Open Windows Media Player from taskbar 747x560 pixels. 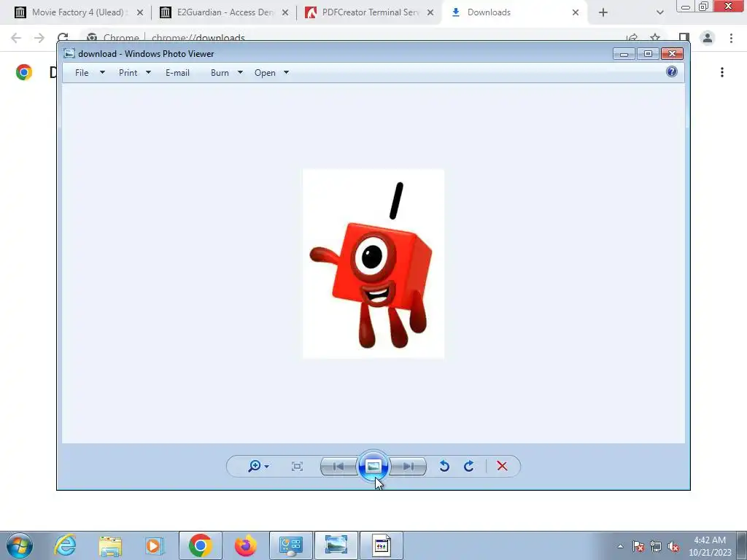click(155, 545)
